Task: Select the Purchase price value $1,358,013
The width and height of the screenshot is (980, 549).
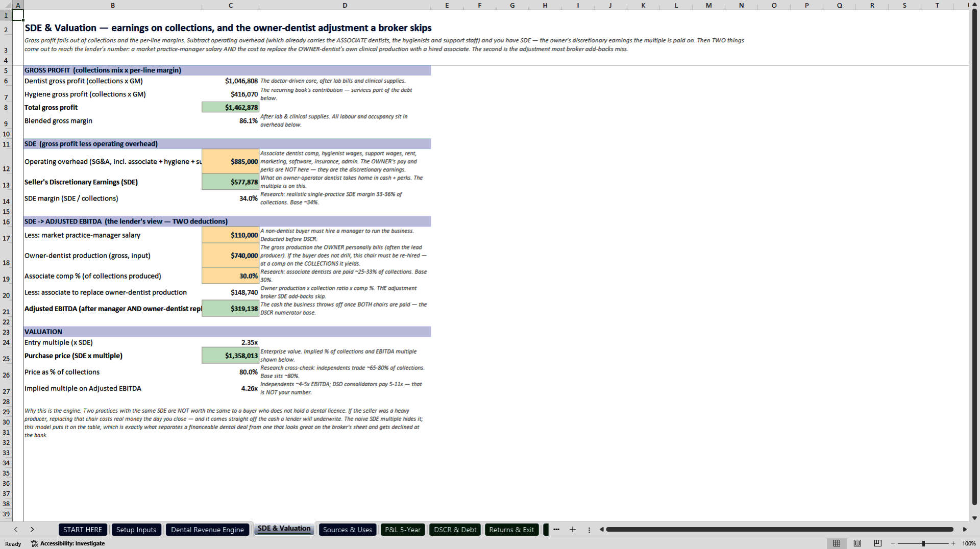Action: [231, 355]
